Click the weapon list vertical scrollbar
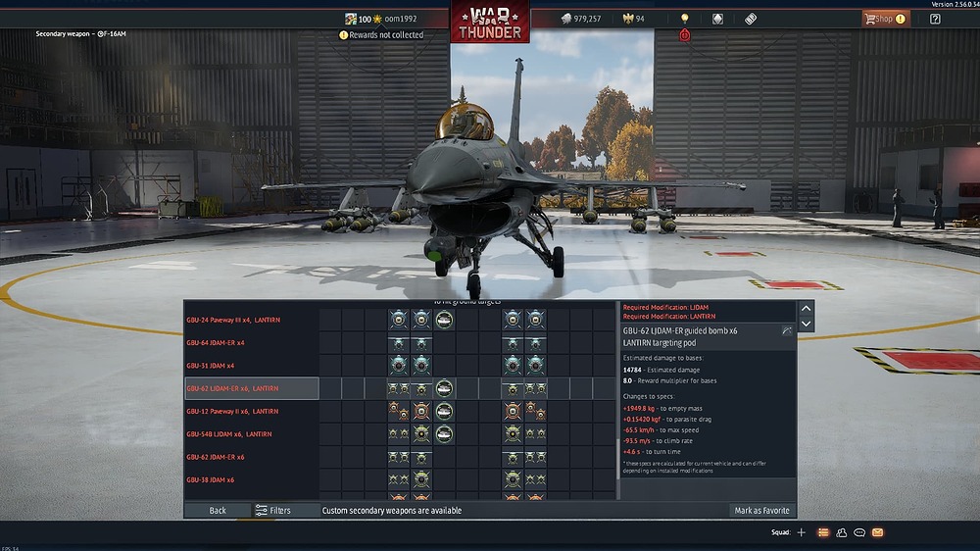 click(x=618, y=460)
